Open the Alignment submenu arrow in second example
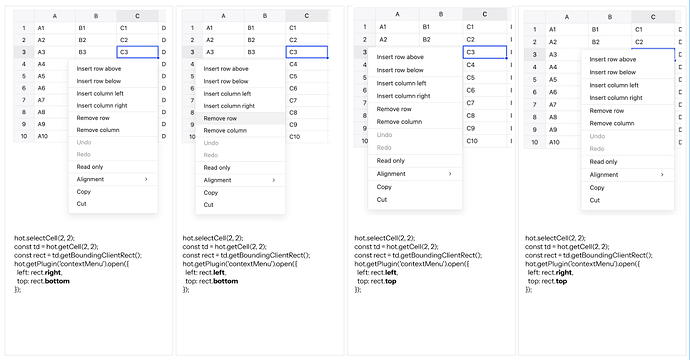Screen dimensions: 690x360 pos(273,180)
